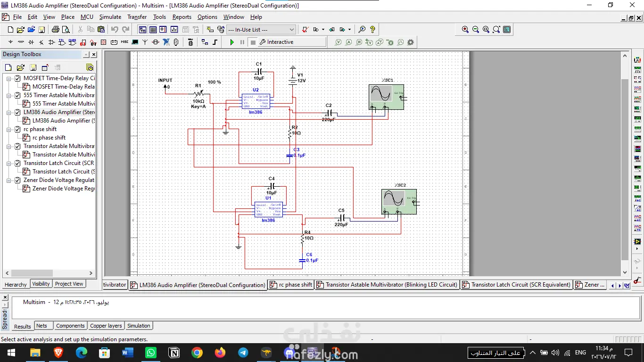This screenshot has width=644, height=362.
Task: Click the Full Screen view icon
Action: (507, 30)
